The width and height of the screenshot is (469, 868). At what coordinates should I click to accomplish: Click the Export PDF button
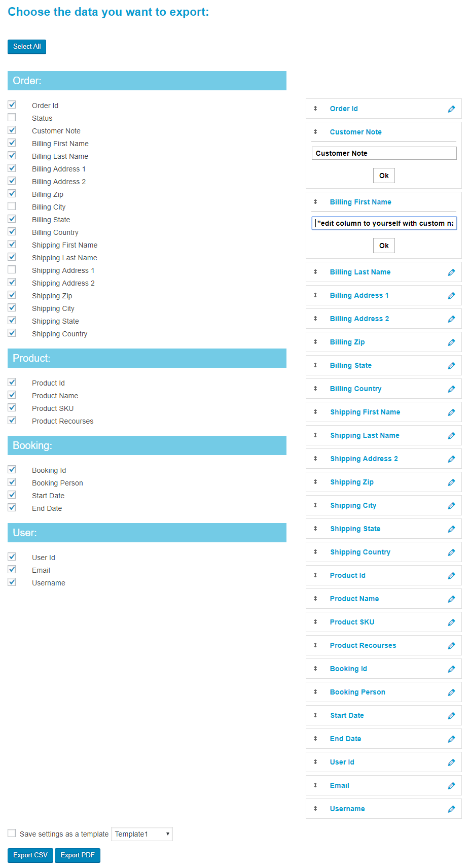[78, 855]
